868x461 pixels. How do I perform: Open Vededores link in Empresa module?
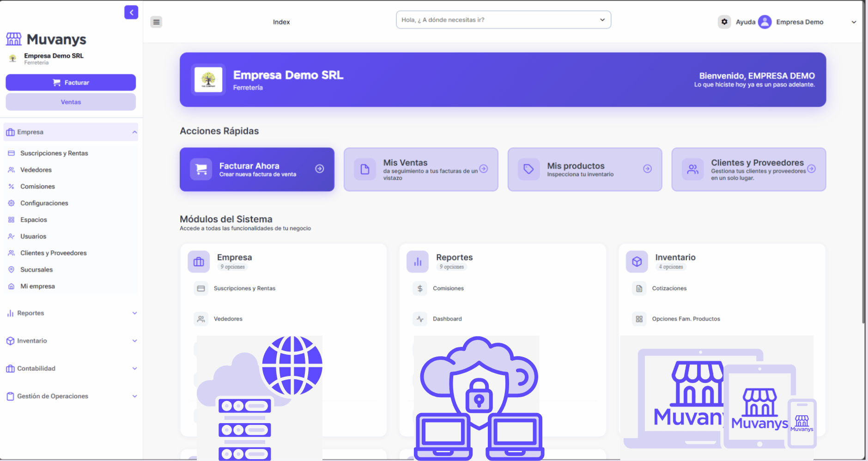[x=228, y=319]
